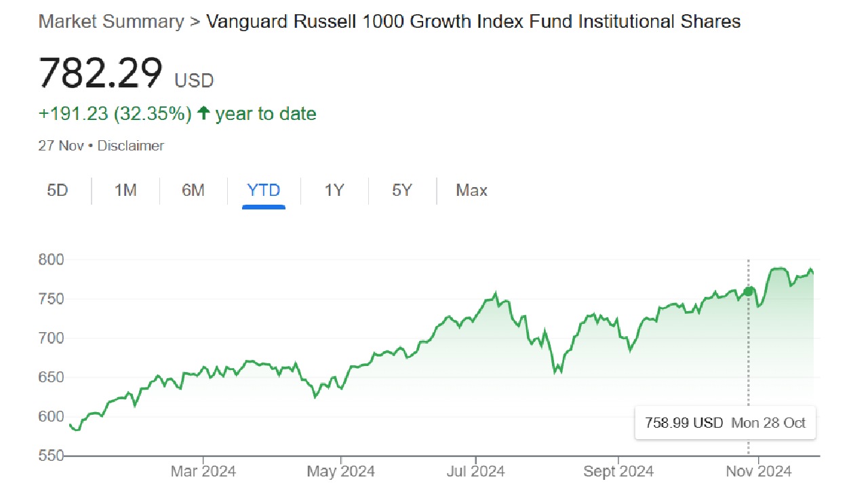868x488 pixels.
Task: Choose the 6M time range tab
Action: tap(193, 190)
